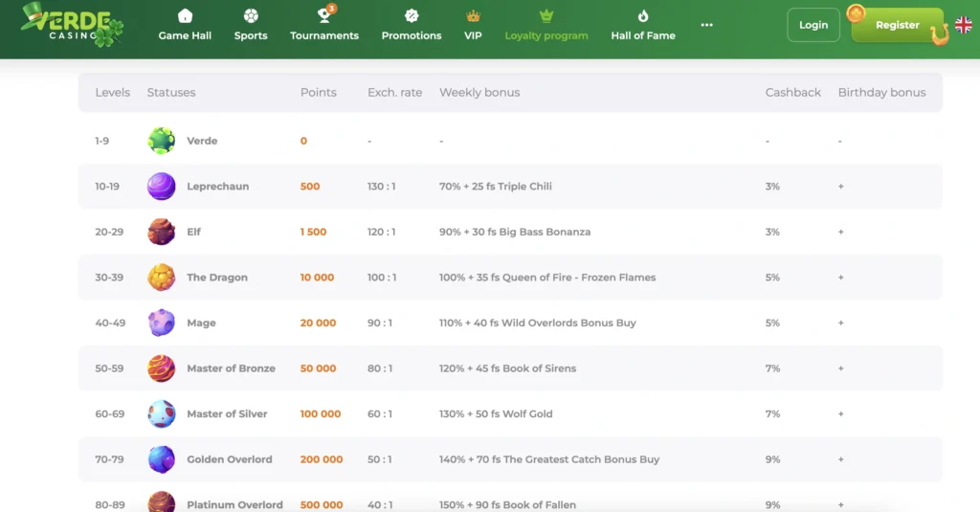Click the green Verde status icon
The height and width of the screenshot is (512, 980).
(161, 141)
